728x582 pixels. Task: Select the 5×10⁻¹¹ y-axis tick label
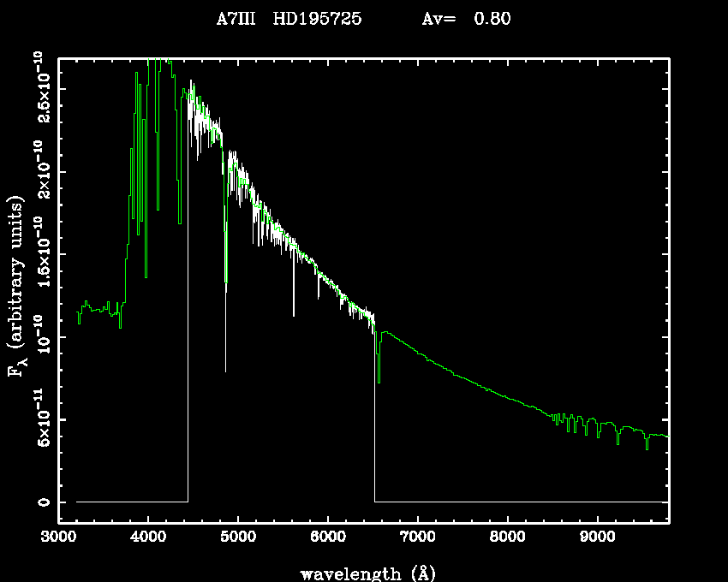(x=41, y=419)
